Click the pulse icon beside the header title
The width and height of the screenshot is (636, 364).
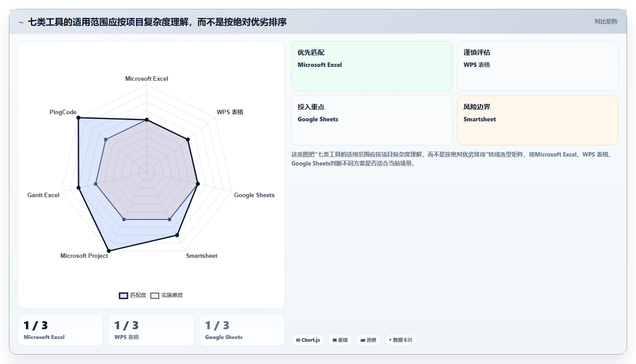point(21,22)
